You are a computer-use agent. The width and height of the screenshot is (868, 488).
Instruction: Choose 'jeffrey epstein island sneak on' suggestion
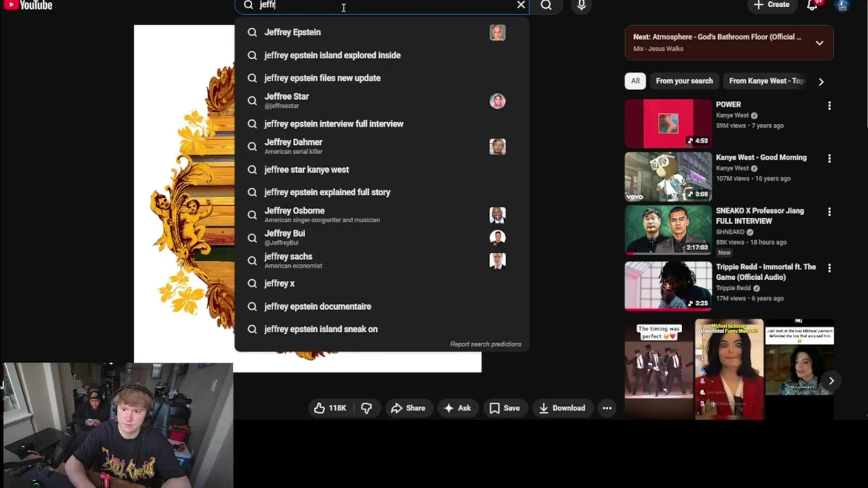[x=381, y=329]
